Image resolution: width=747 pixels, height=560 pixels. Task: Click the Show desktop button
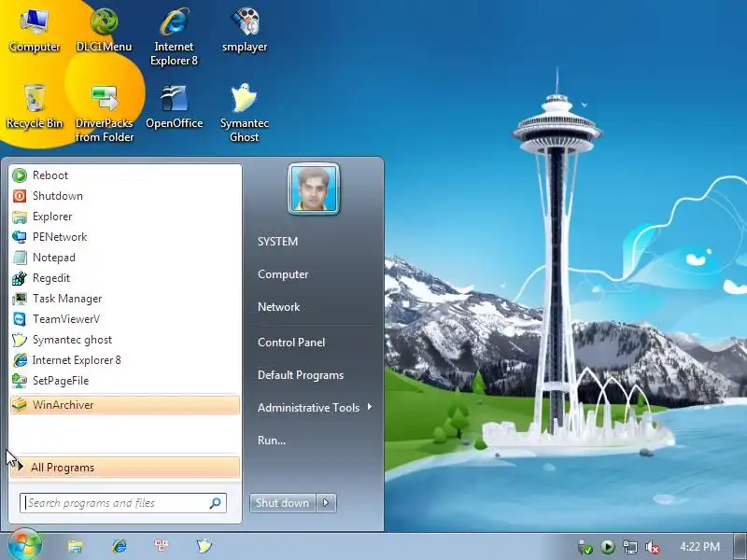click(740, 546)
